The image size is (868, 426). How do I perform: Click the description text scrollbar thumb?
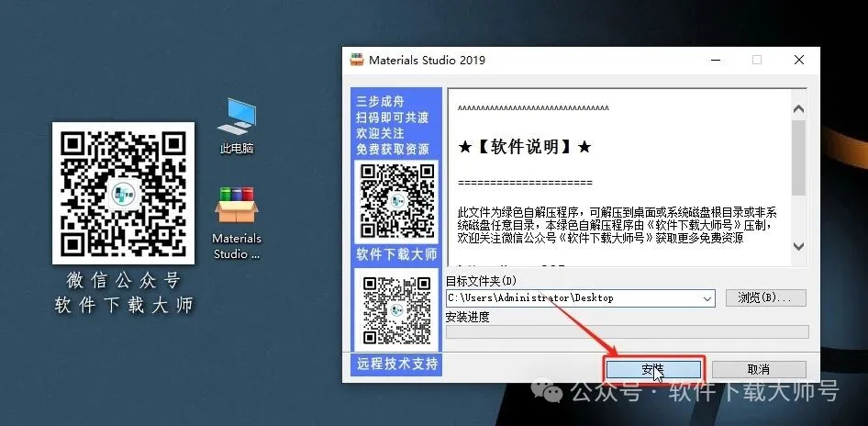798,158
